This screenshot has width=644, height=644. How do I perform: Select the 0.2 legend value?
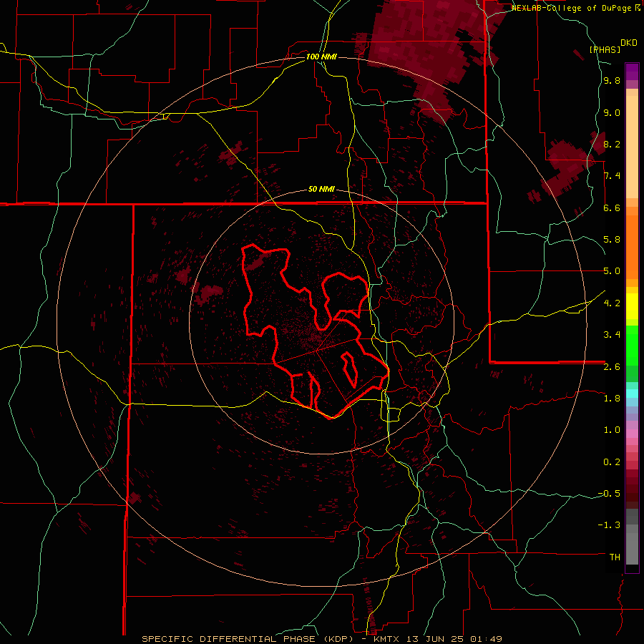pos(612,462)
